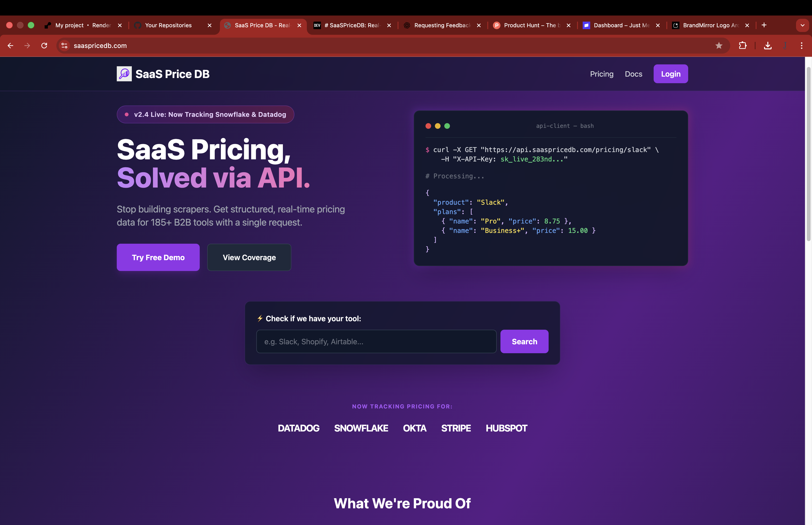
Task: Click the green dot on the api-client window
Action: pyautogui.click(x=447, y=126)
